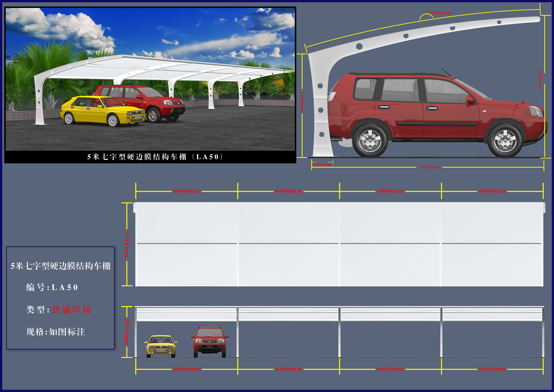This screenshot has height=392, width=554.
Task: Click the 编号:LA50 line in the info box
Action: (x=52, y=287)
